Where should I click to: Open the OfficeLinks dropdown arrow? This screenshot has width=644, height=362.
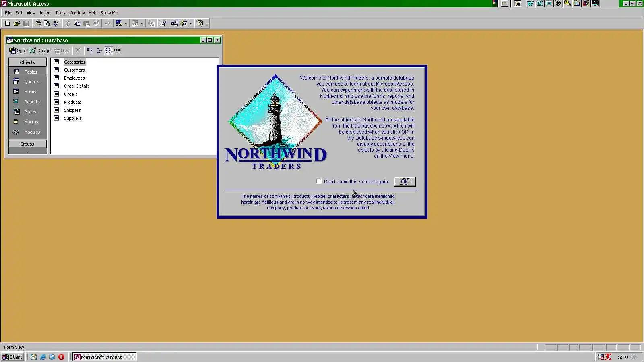[126, 23]
